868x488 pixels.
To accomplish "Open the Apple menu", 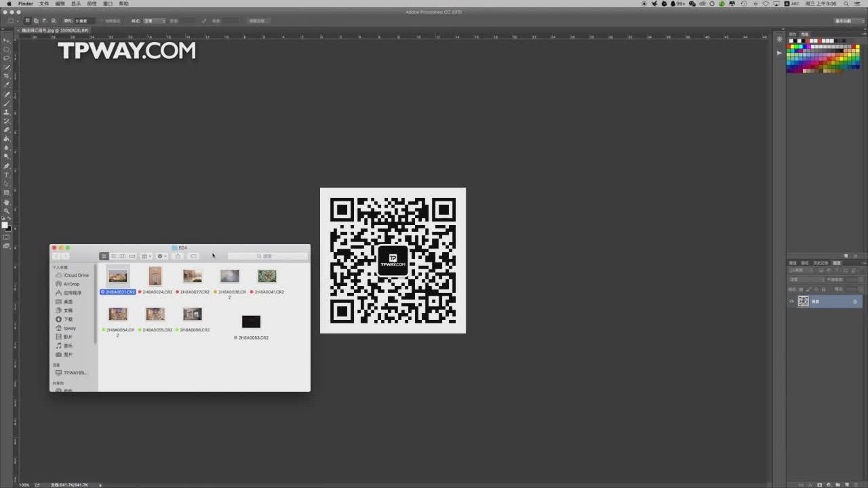I will [8, 3].
